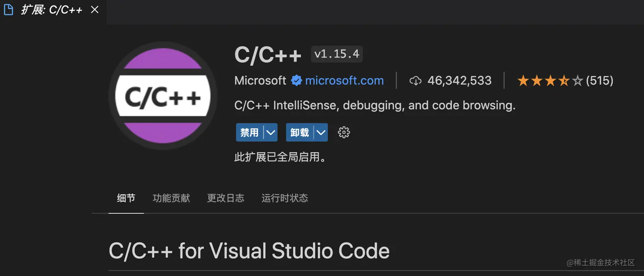This screenshot has height=276, width=644.
Task: Click the verified publisher badge icon
Action: pyautogui.click(x=296, y=80)
